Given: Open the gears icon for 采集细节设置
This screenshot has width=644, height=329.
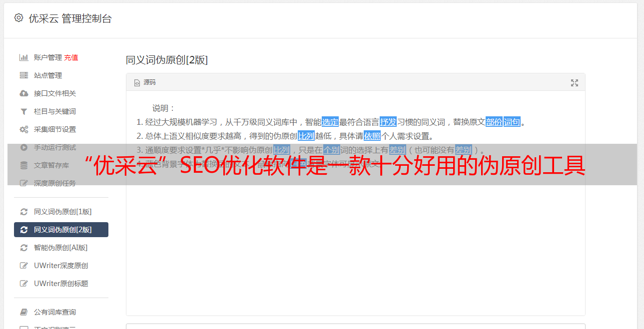Looking at the screenshot, I should (23, 129).
